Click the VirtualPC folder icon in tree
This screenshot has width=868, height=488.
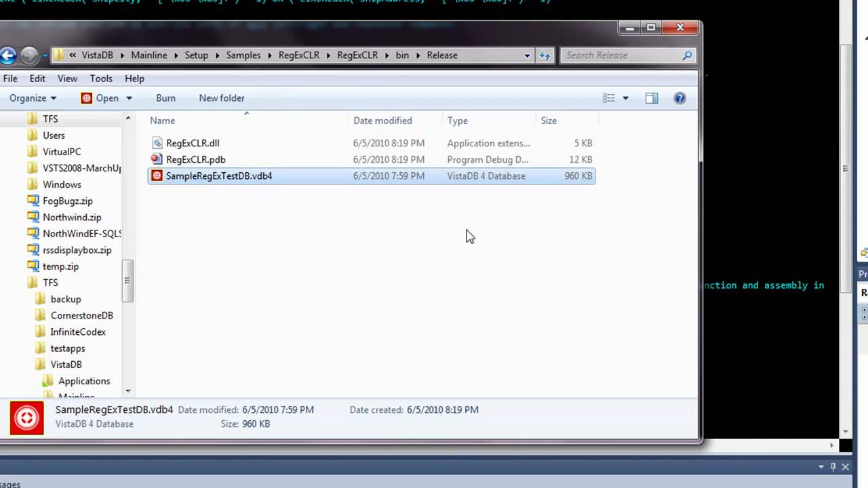point(33,151)
